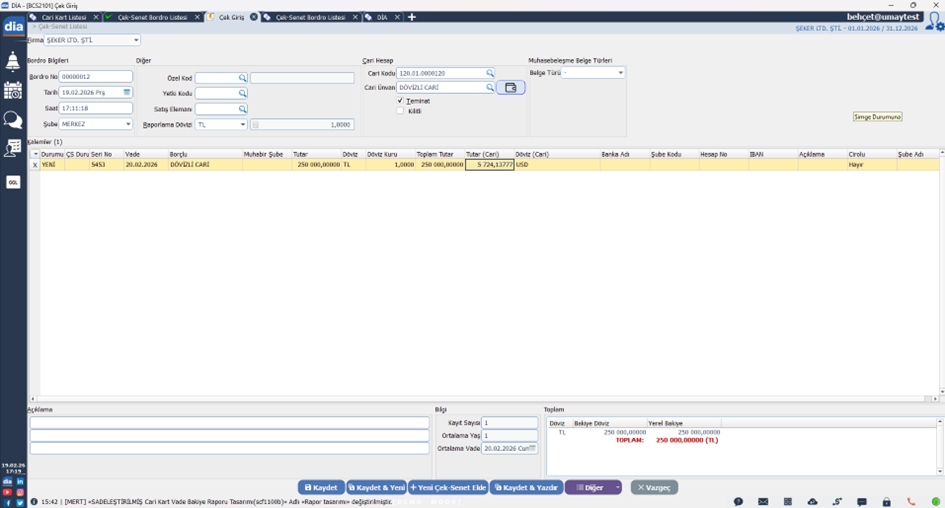
Task: Expand the Firma company dropdown
Action: coord(136,41)
